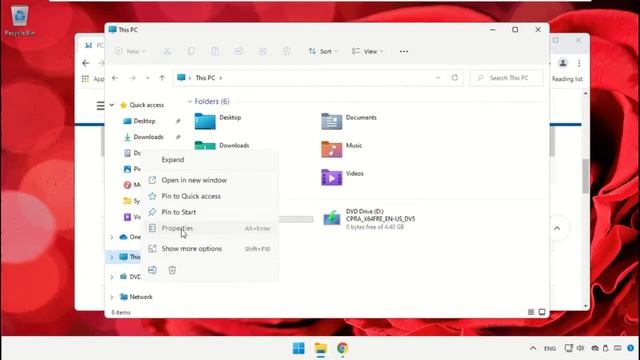Click File Explorer taskbar icon
Screen dimensions: 640x360
(321, 348)
